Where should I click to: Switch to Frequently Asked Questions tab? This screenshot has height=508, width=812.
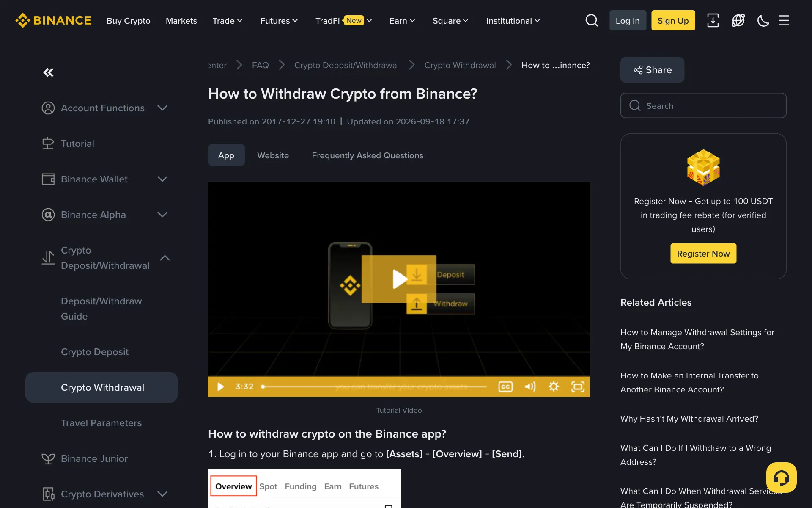[x=368, y=155]
